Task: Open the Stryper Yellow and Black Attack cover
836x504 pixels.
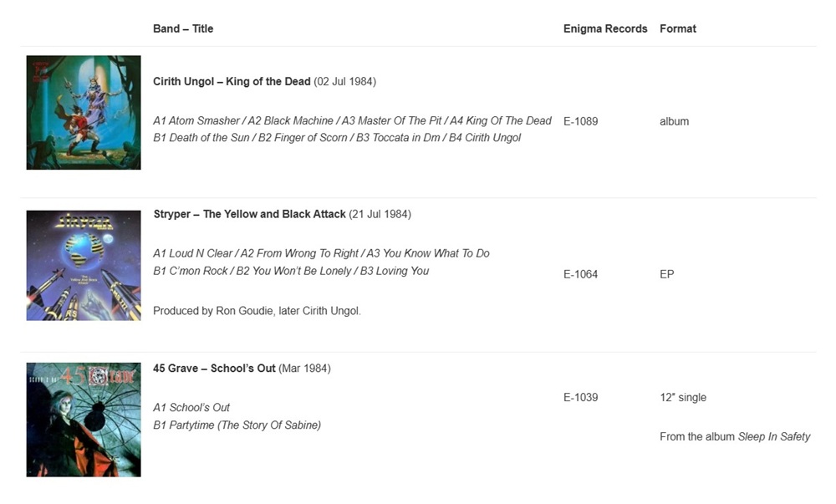Action: 84,266
